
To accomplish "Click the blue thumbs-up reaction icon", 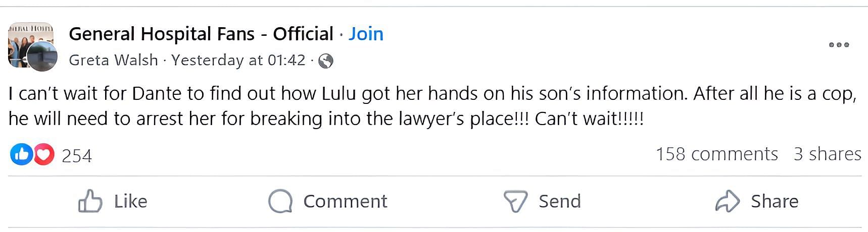I will click(x=21, y=154).
